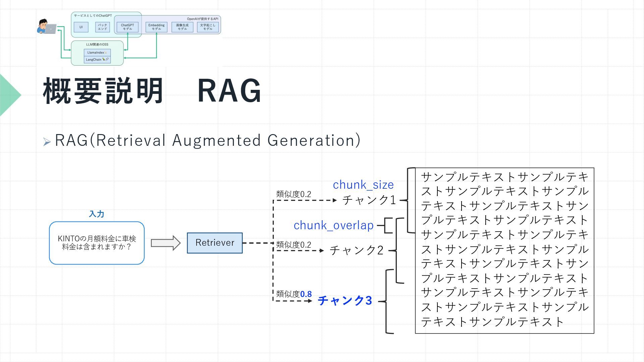Screen dimensions: 644x362
Task: Click the 文字起こしモデル box
Action: [208, 27]
